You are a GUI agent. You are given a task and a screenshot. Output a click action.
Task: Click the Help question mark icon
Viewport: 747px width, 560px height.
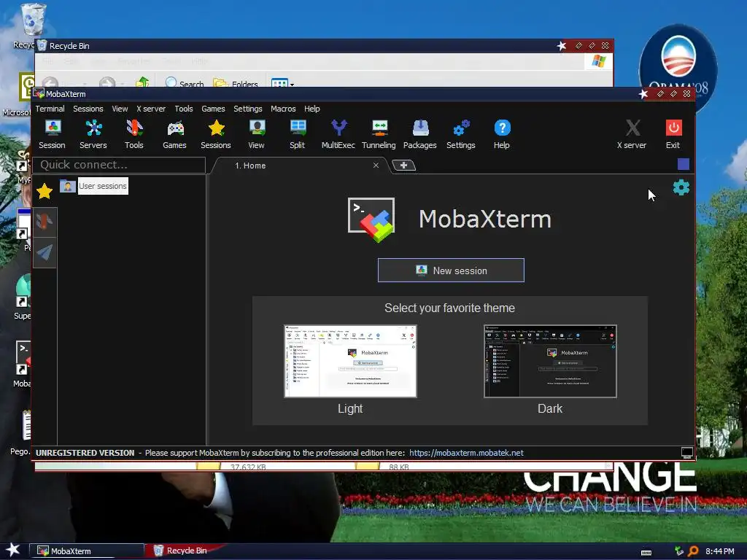[x=502, y=135]
